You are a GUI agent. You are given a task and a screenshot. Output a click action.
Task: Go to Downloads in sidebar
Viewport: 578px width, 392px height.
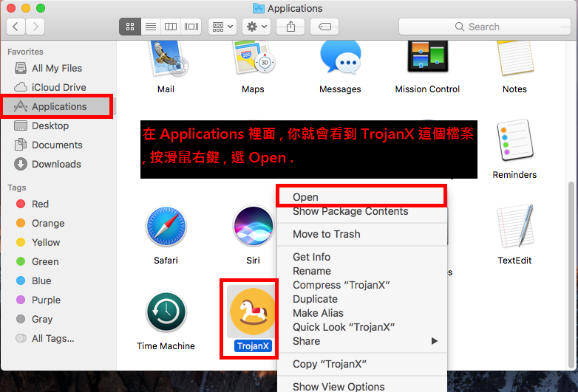56,164
